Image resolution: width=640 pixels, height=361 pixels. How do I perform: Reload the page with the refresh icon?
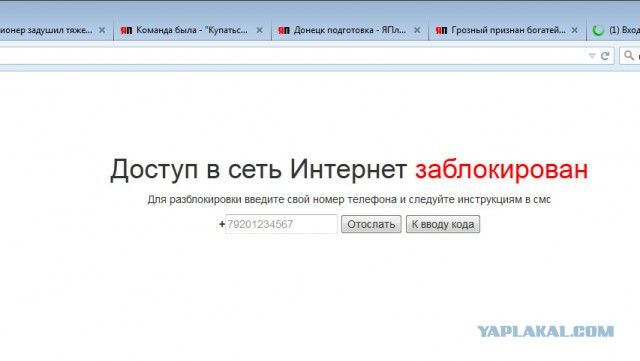(x=605, y=56)
